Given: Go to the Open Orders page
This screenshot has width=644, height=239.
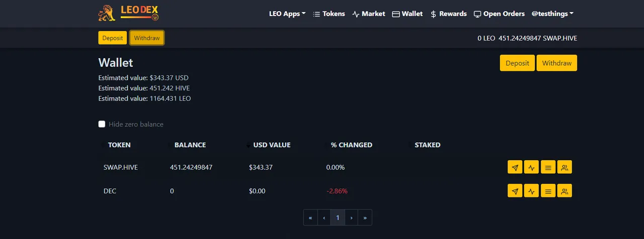Looking at the screenshot, I should (x=499, y=14).
